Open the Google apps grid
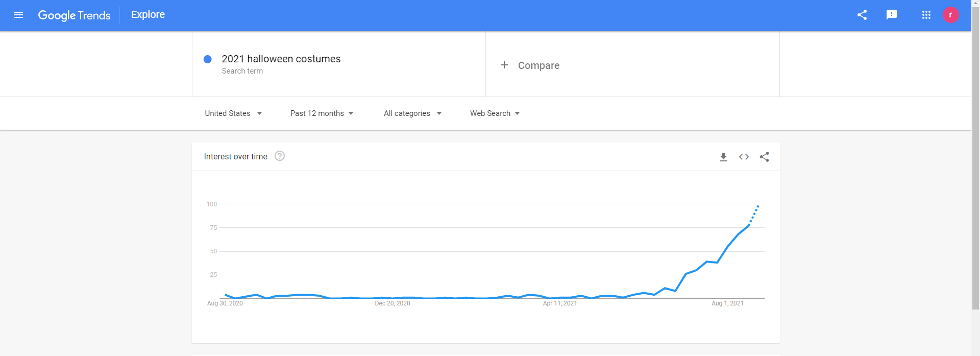 pyautogui.click(x=926, y=15)
